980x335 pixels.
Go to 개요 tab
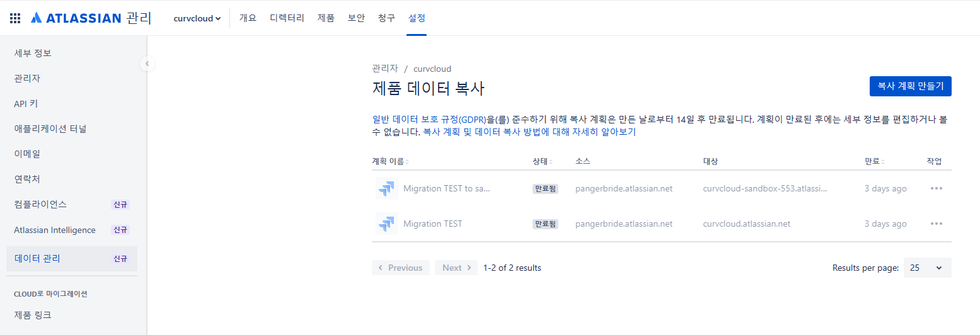(248, 18)
